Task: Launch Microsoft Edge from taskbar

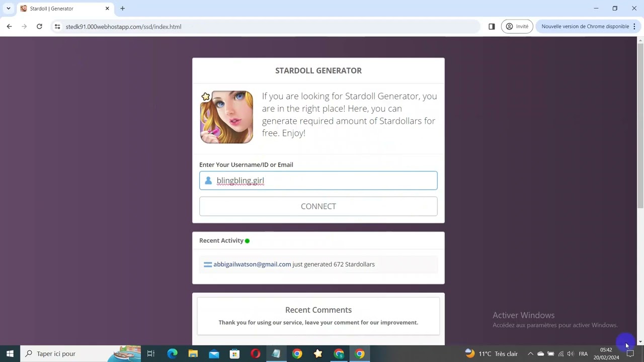Action: [x=172, y=354]
